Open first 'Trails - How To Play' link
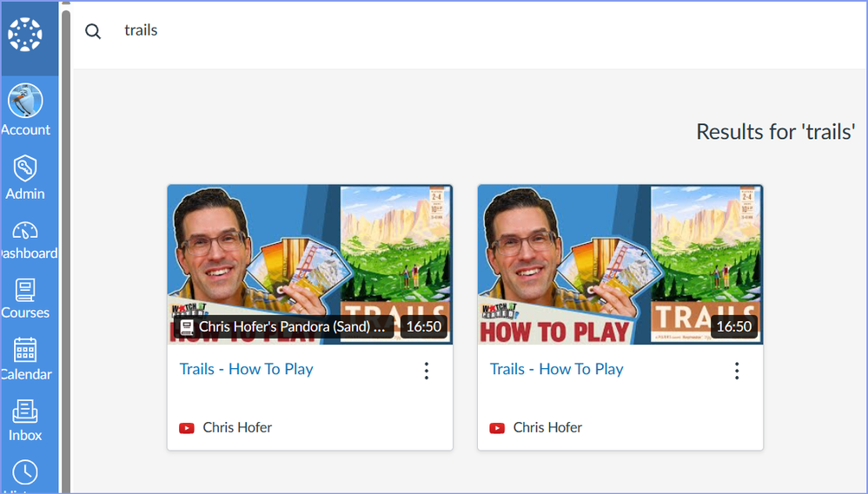The image size is (868, 494). pos(246,369)
